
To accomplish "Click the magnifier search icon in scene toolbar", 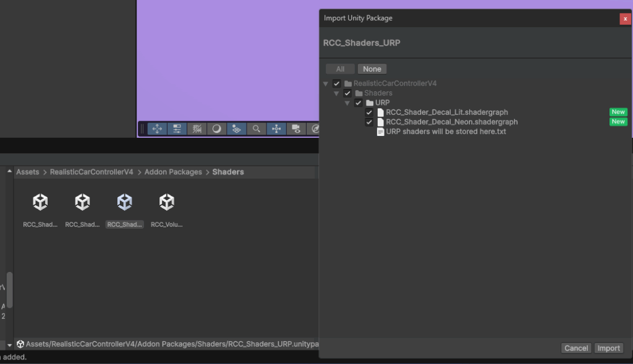I will (256, 129).
